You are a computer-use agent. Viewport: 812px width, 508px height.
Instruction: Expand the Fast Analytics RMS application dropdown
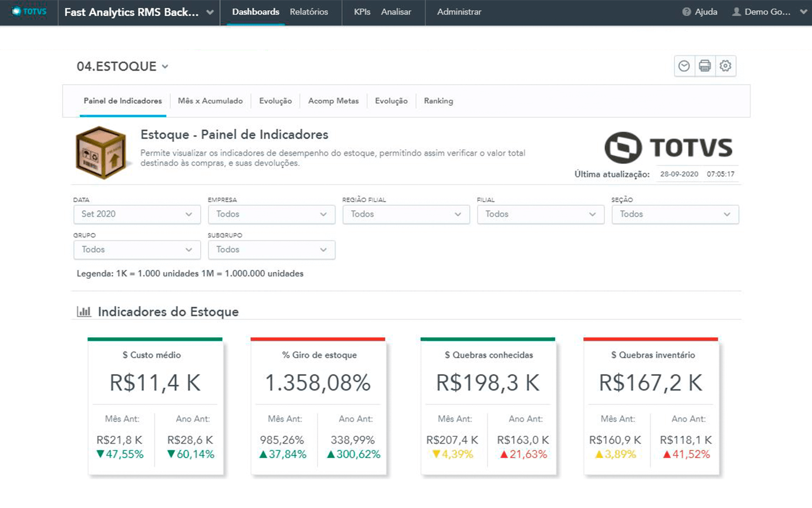(210, 12)
